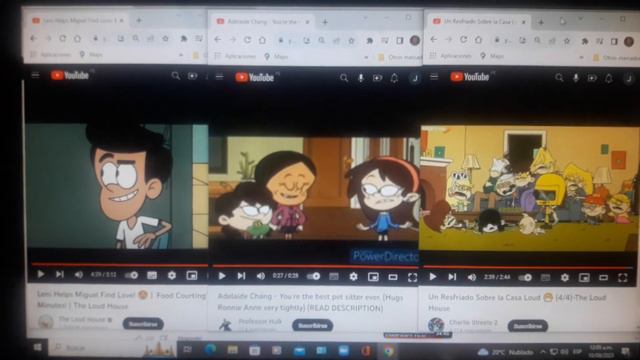Open miniplayer in left window player
The image size is (640, 360).
pyautogui.click(x=192, y=276)
